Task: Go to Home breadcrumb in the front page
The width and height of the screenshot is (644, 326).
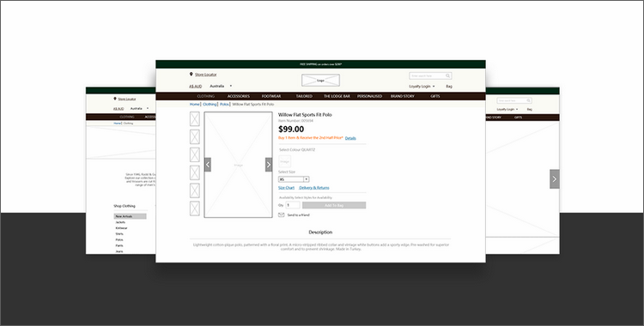Action: [x=194, y=105]
